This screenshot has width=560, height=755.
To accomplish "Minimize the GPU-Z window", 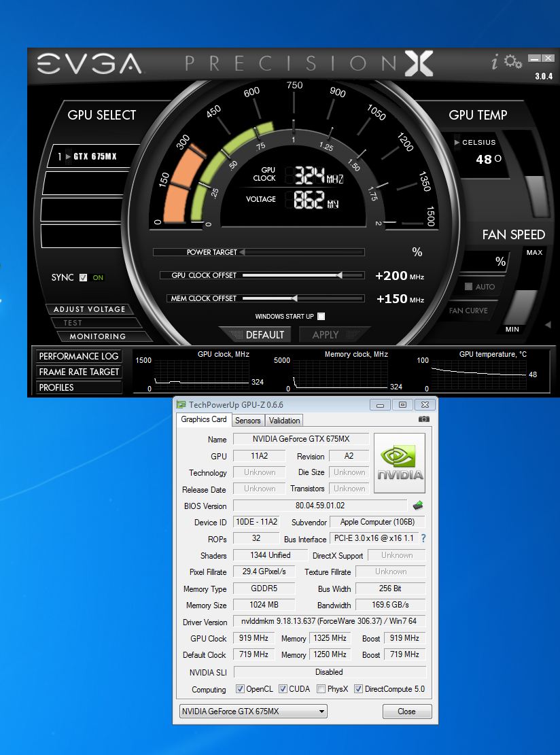I will [380, 404].
